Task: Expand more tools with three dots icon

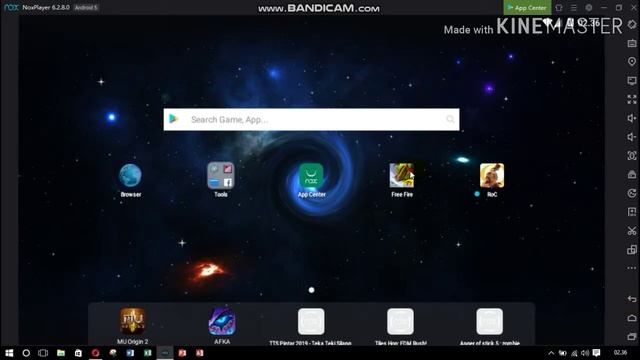Action: click(x=632, y=268)
